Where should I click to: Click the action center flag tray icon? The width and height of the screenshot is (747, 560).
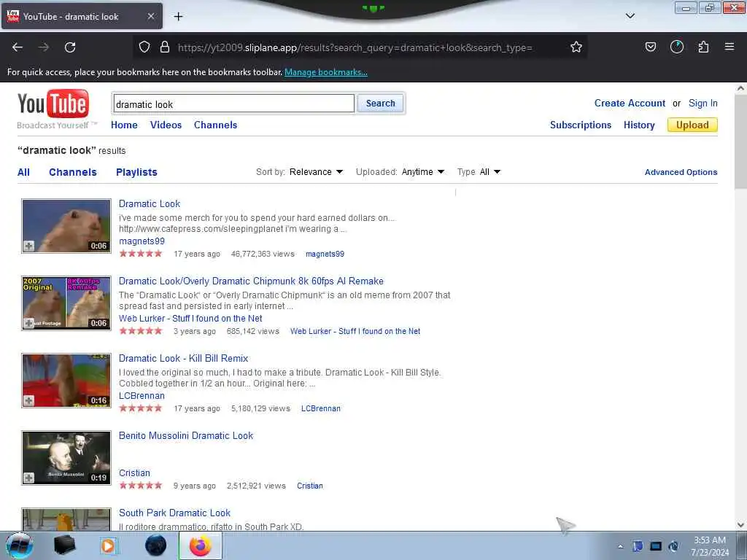(x=638, y=546)
